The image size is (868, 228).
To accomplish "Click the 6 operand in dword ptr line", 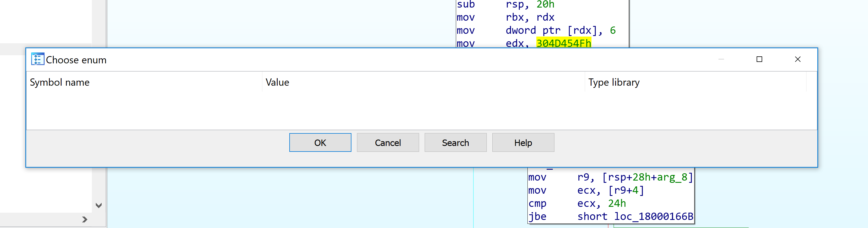I will (613, 30).
